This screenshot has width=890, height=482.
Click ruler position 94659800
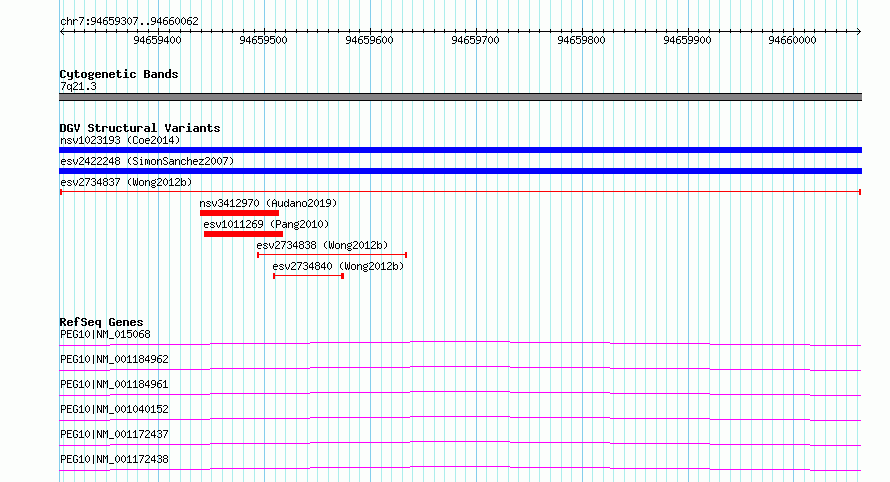pos(581,40)
